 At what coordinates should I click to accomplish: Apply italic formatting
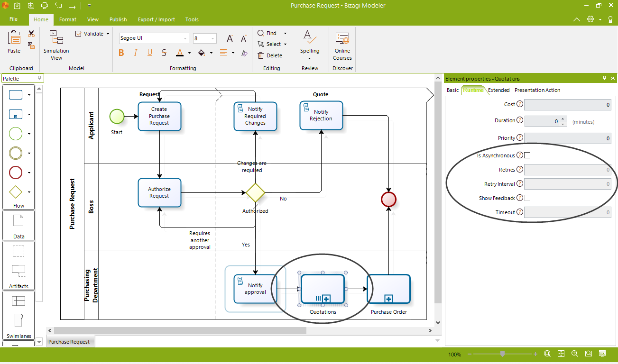point(136,53)
